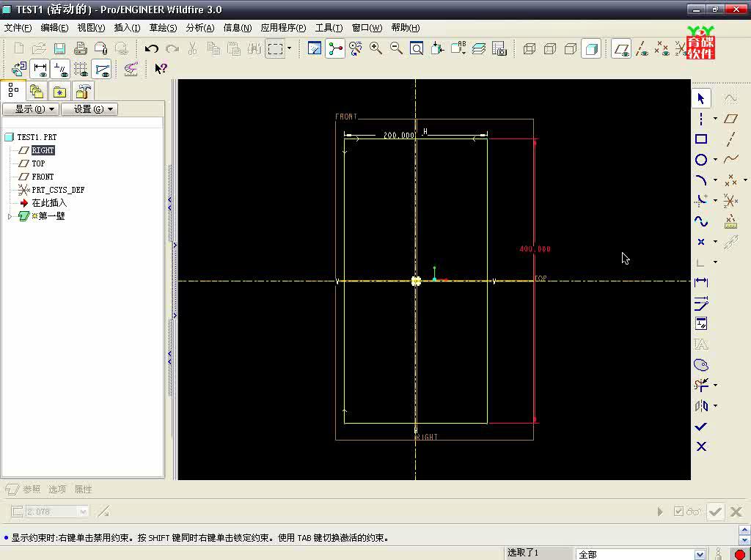Pick the Modify dimension values tool

click(701, 303)
